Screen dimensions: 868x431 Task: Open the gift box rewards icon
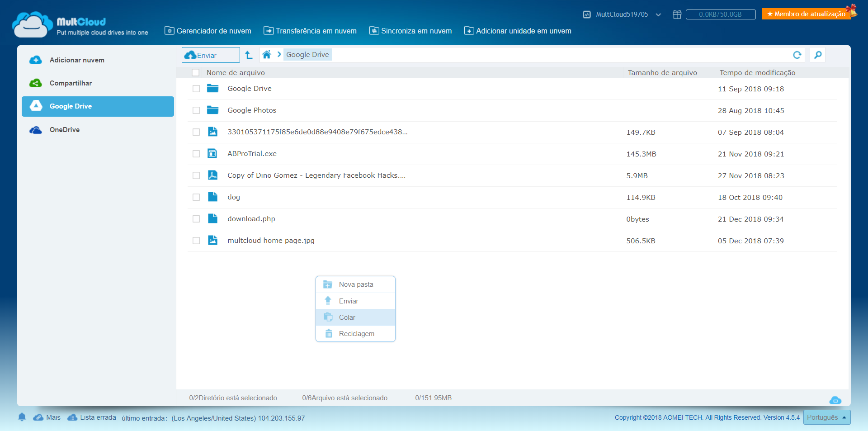coord(677,14)
